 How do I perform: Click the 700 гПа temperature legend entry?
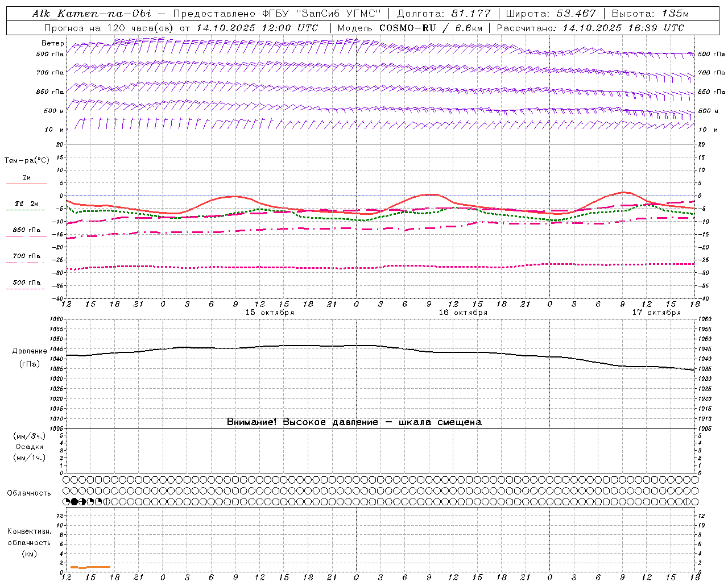27,256
